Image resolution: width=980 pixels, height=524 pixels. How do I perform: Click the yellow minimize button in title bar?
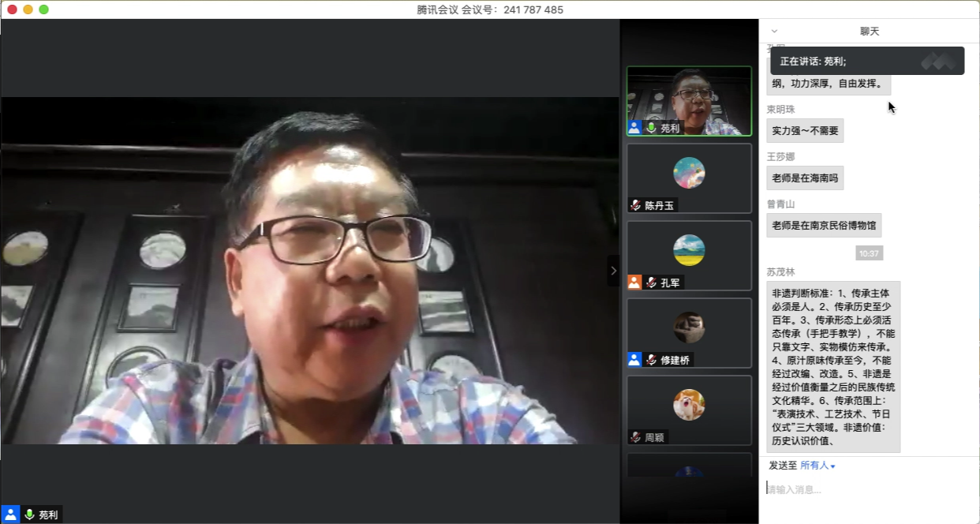(28, 9)
